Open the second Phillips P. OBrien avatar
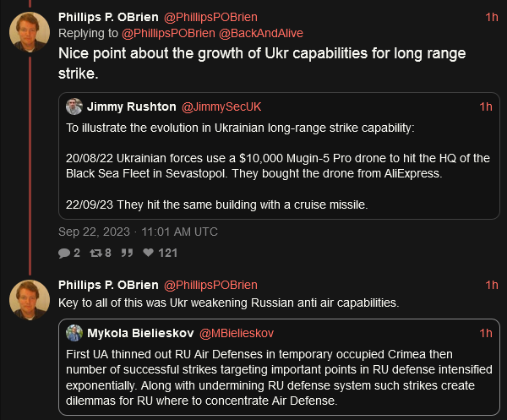 pos(28,302)
